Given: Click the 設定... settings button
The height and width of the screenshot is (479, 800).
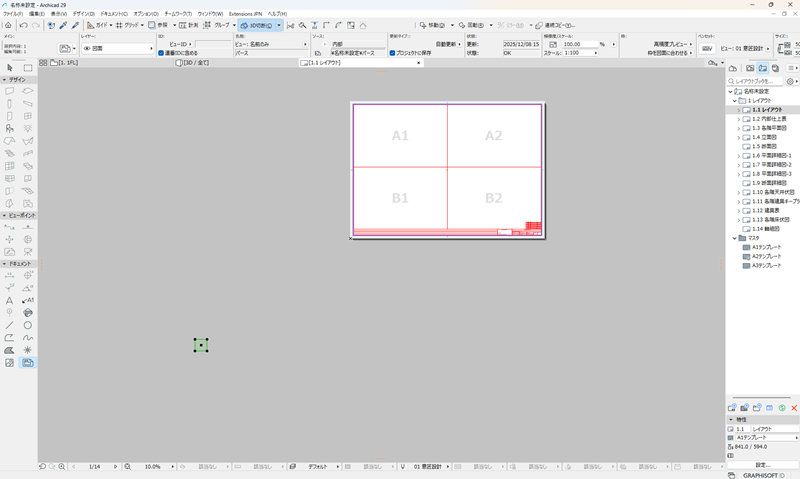Looking at the screenshot, I should pos(763,465).
